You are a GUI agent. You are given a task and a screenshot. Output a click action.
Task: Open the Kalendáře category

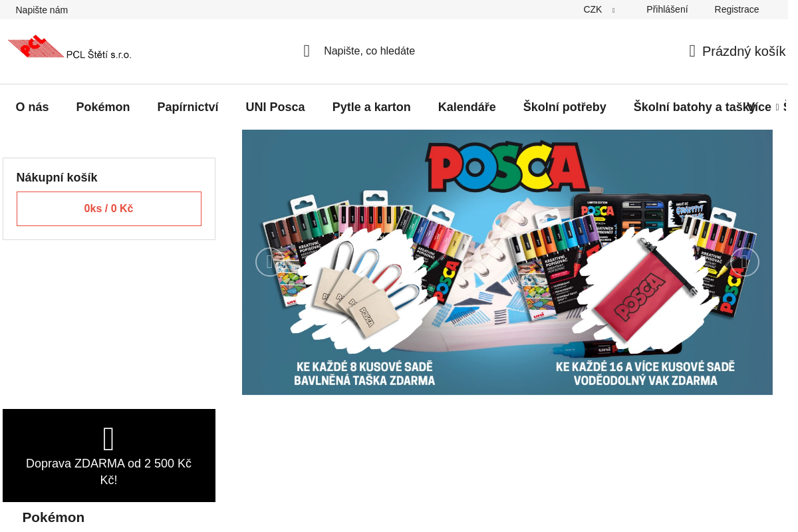(467, 107)
